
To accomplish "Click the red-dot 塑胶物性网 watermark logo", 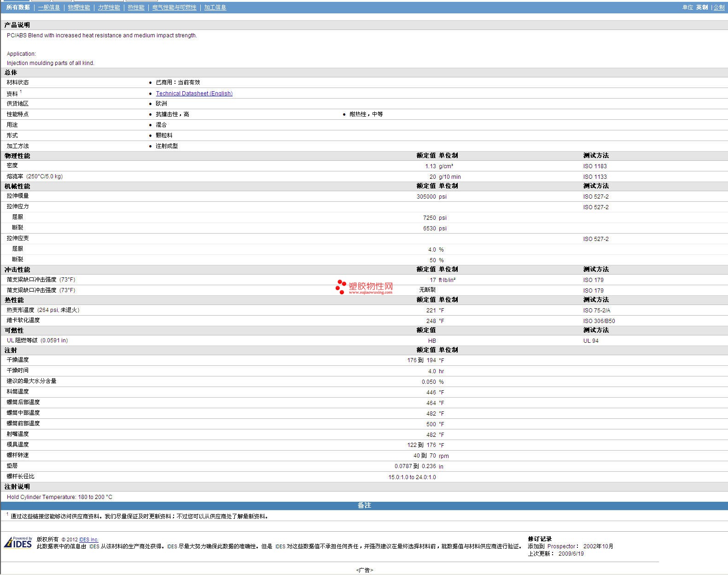I will [364, 287].
